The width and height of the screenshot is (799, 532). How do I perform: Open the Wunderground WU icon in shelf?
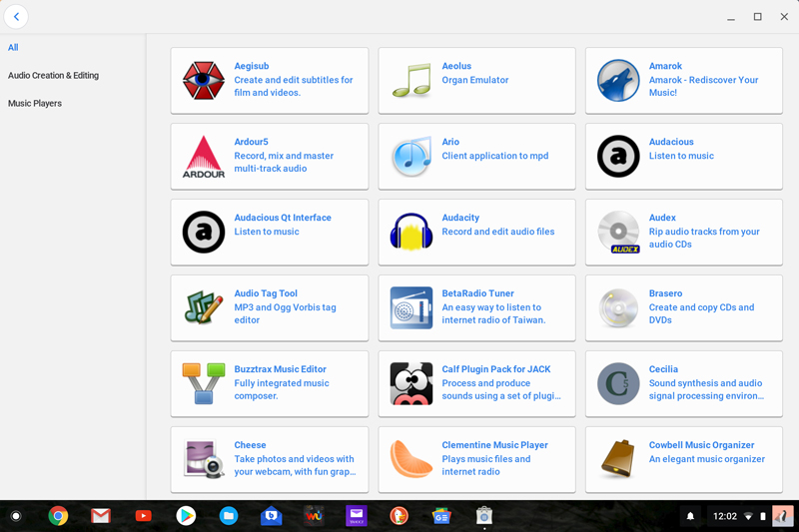[314, 516]
